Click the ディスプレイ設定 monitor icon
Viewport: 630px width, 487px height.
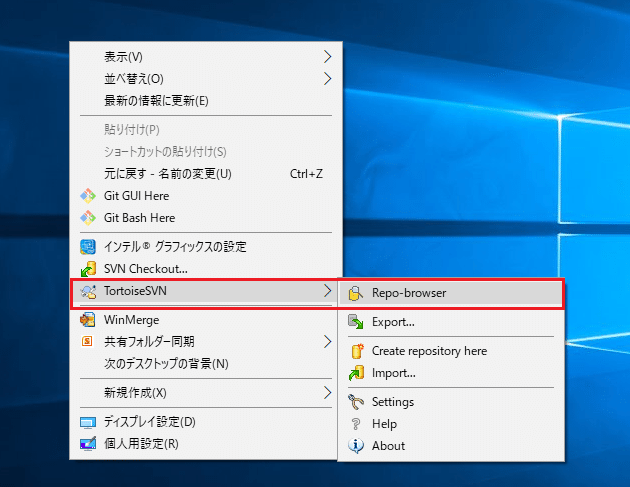pos(88,422)
